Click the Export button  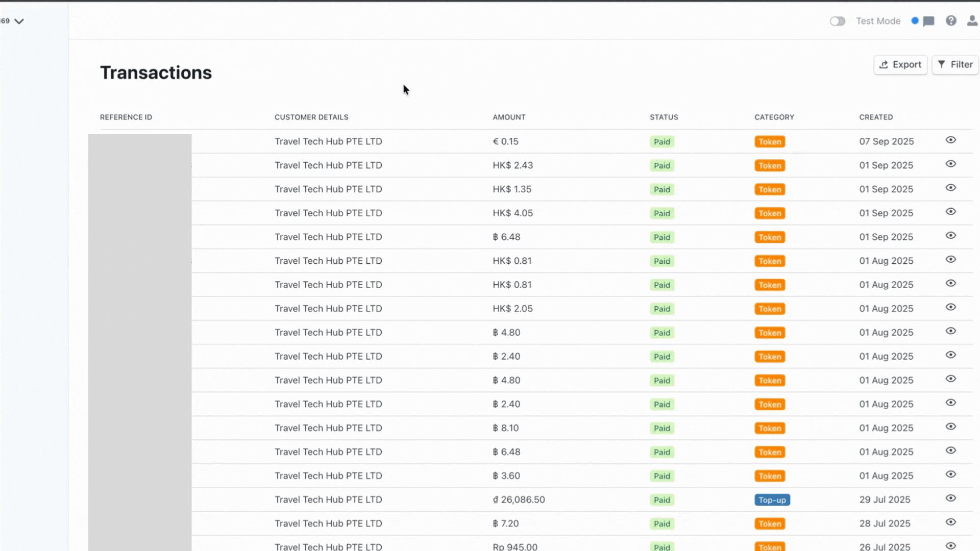[x=900, y=65]
